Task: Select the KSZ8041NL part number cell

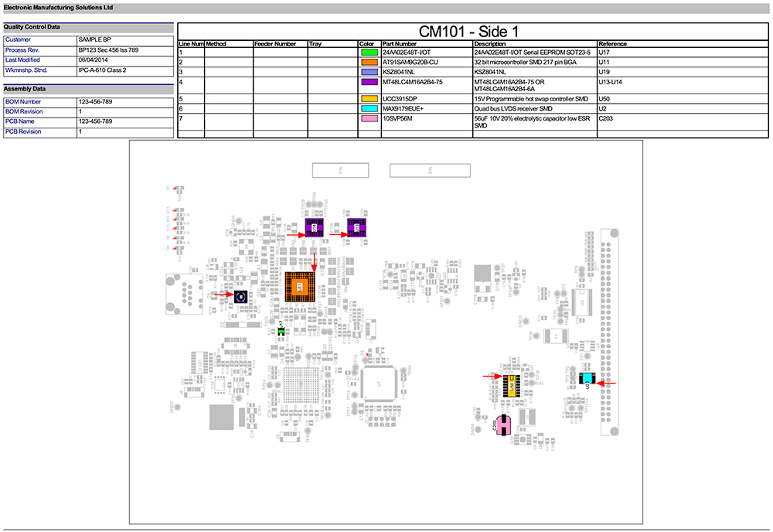Action: [x=401, y=71]
